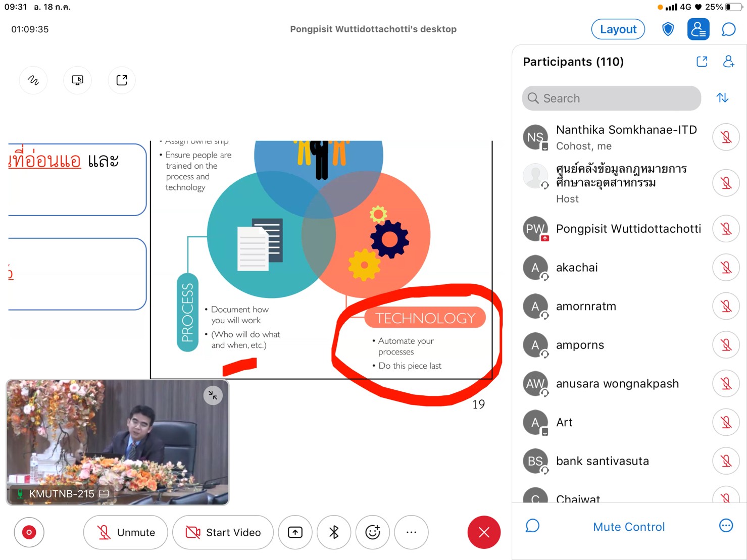Click the Participants (110) heading
This screenshot has width=747, height=560.
tap(573, 62)
